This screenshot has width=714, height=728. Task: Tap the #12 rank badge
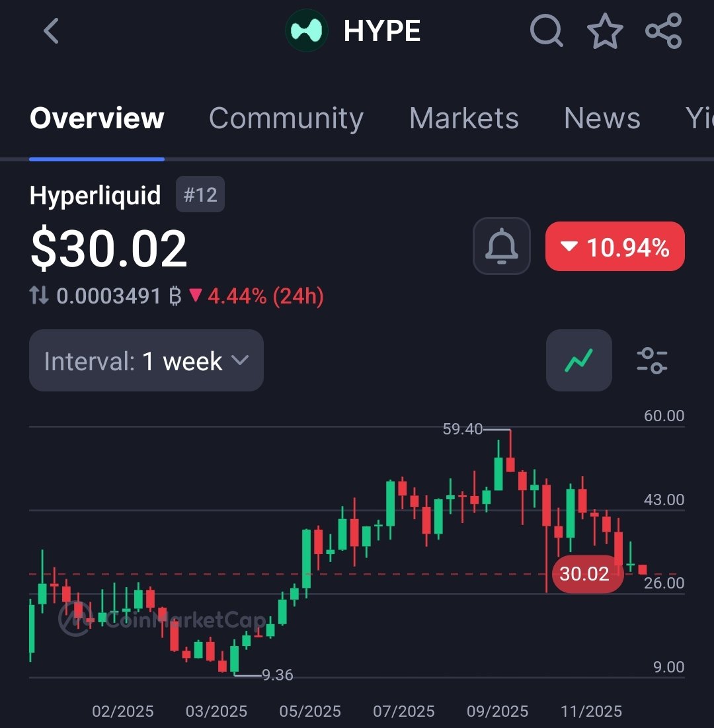pyautogui.click(x=200, y=195)
